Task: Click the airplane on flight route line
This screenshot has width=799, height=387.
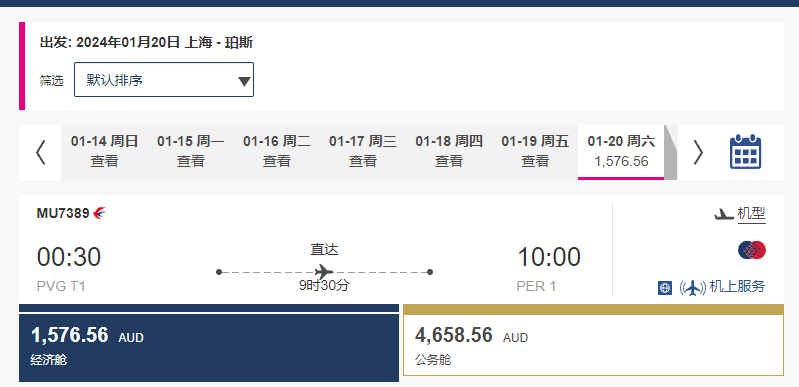Action: 324,271
